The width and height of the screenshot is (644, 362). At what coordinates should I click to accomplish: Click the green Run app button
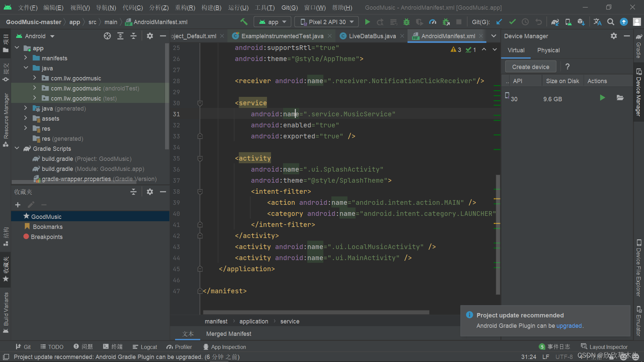tap(367, 22)
